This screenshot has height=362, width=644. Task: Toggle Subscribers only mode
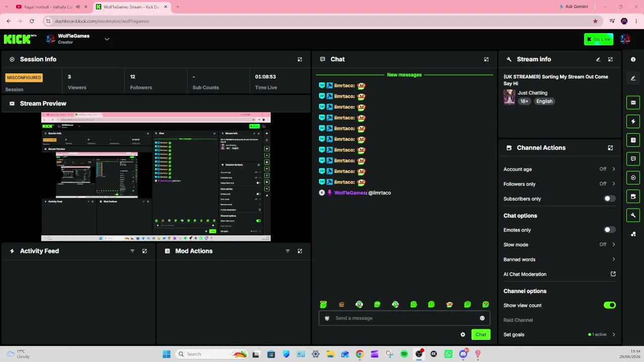[x=609, y=199]
